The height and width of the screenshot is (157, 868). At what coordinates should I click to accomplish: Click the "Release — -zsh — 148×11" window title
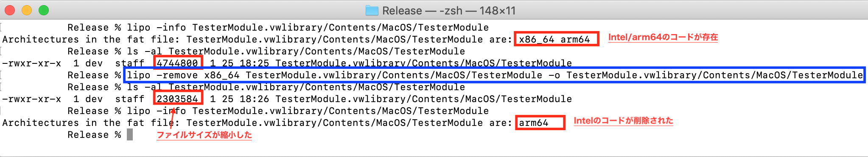pyautogui.click(x=449, y=10)
